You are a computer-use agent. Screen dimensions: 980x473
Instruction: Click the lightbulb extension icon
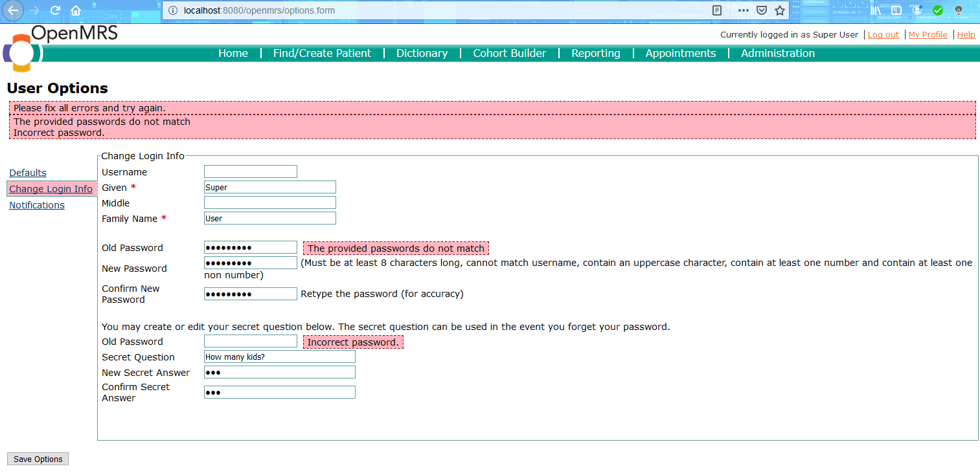(x=959, y=10)
